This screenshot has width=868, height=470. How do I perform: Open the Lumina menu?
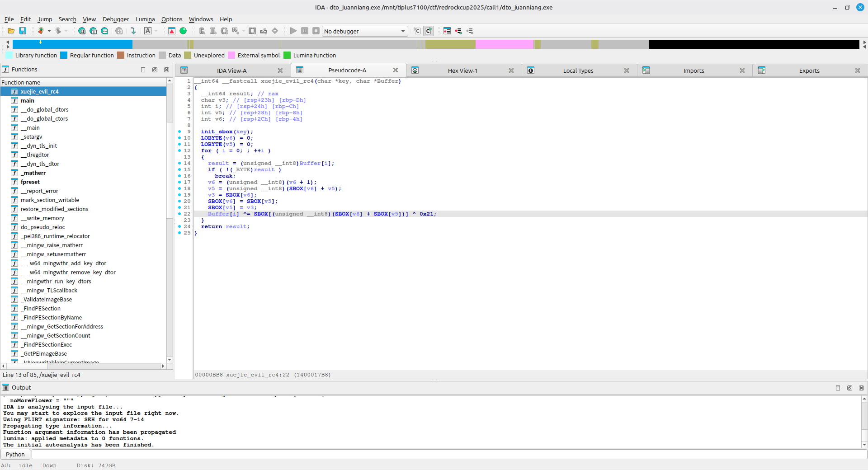point(145,19)
